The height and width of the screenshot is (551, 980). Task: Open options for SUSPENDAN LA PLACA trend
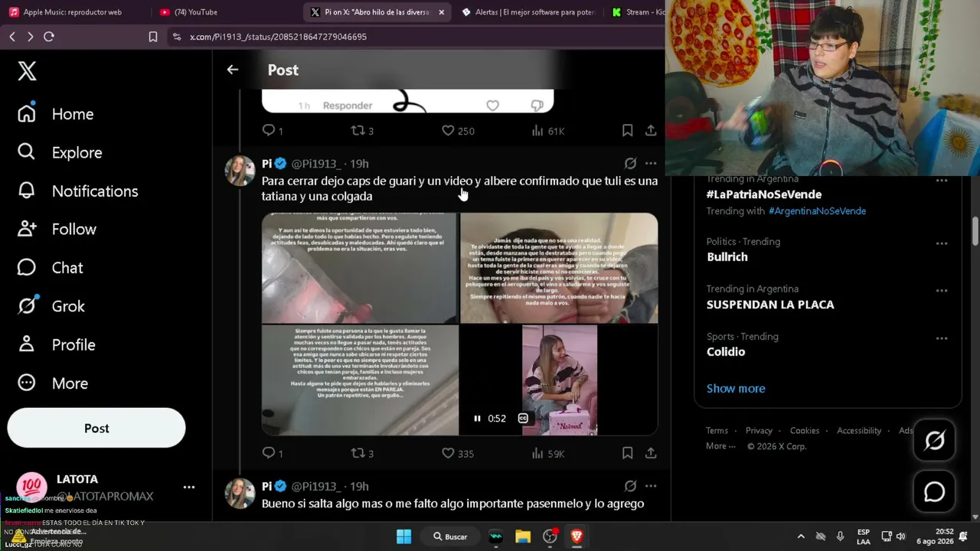pos(942,291)
